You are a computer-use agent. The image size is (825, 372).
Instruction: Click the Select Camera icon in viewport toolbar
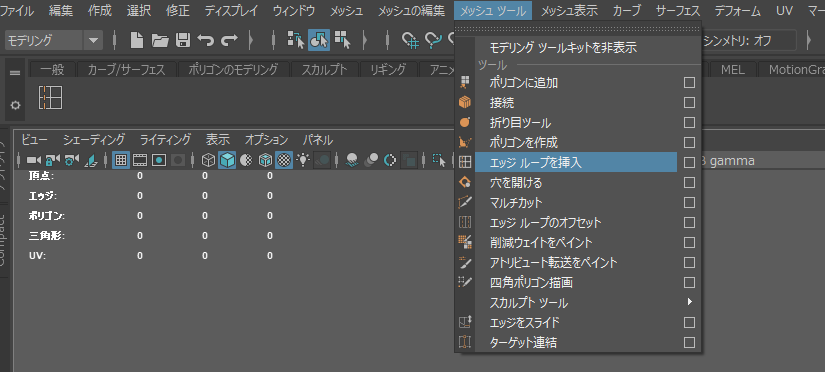(34, 160)
